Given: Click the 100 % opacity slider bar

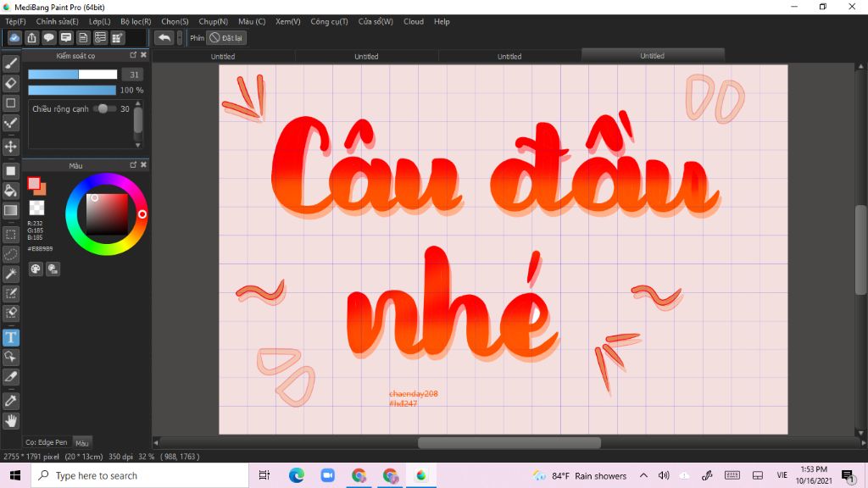Looking at the screenshot, I should pos(72,90).
